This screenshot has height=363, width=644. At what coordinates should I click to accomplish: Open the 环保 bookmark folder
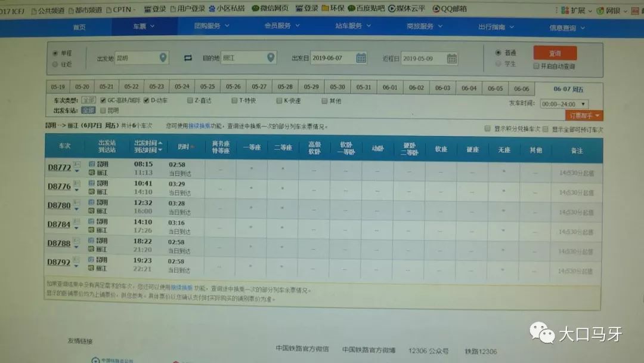[333, 8]
